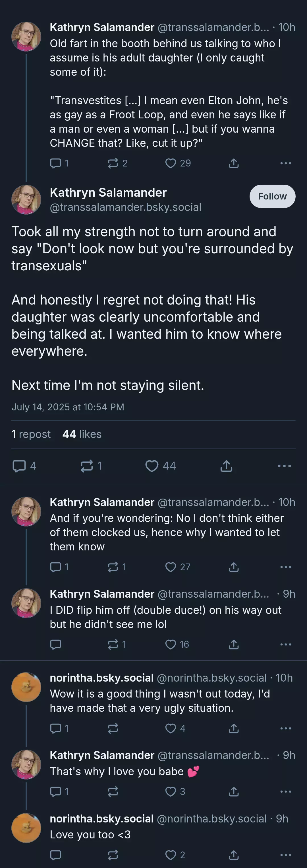Open norintha's orange avatar on last reply
This screenshot has width=307, height=868.
click(x=26, y=828)
